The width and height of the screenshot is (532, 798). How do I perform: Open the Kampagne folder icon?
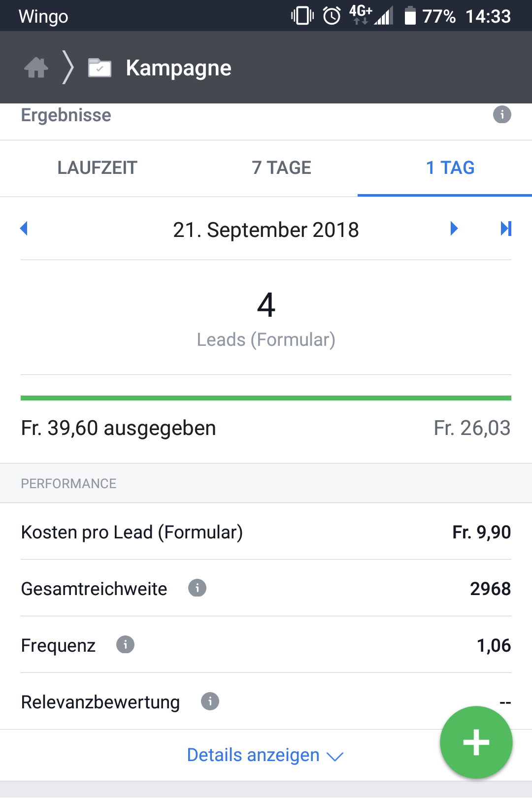point(100,67)
